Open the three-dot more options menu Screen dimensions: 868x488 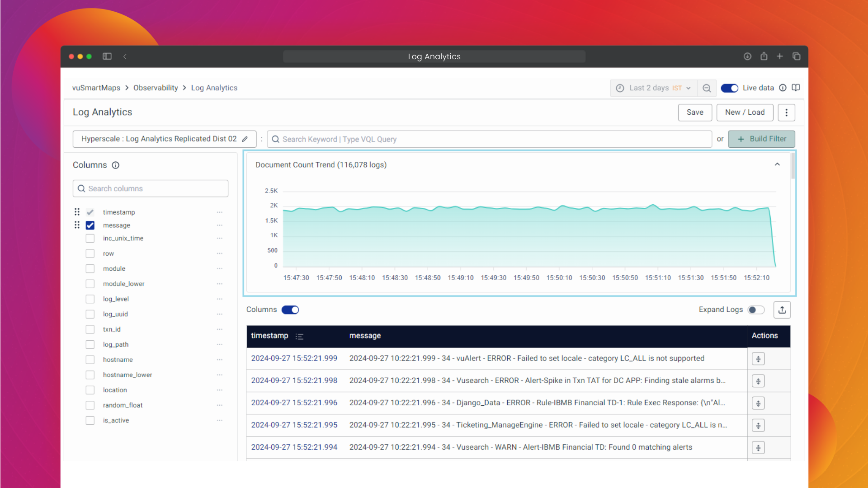786,113
